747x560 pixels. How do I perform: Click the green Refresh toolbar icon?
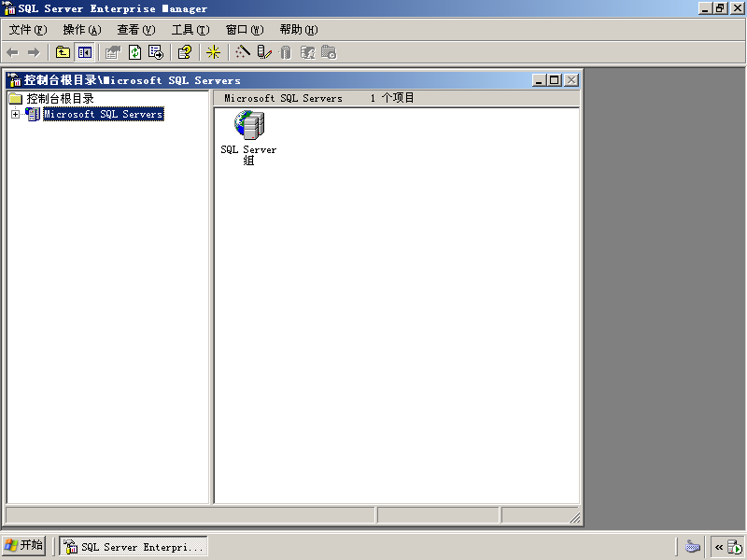point(134,52)
